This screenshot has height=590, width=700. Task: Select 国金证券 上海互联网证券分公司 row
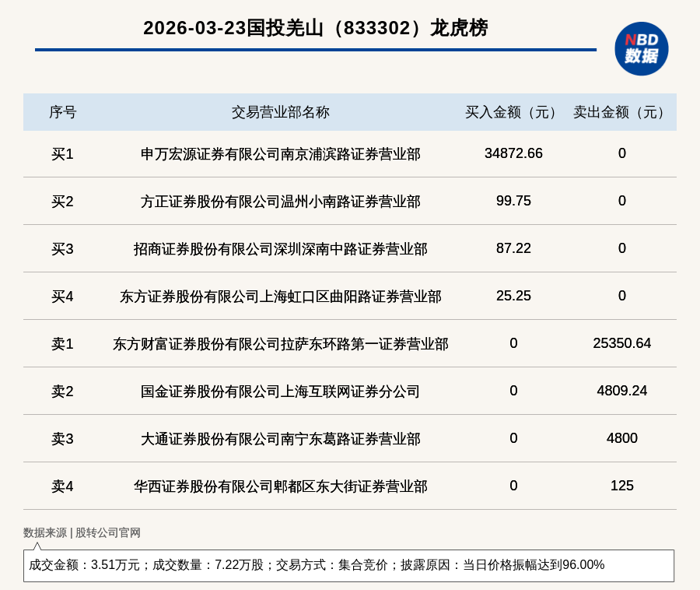point(280,392)
